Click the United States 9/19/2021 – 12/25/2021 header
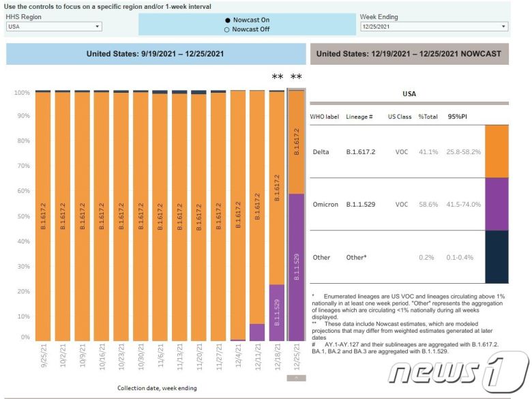 (155, 54)
